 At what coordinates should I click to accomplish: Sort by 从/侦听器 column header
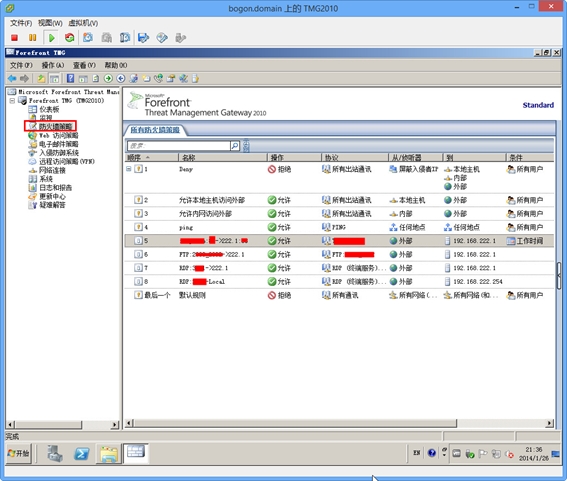pyautogui.click(x=415, y=157)
